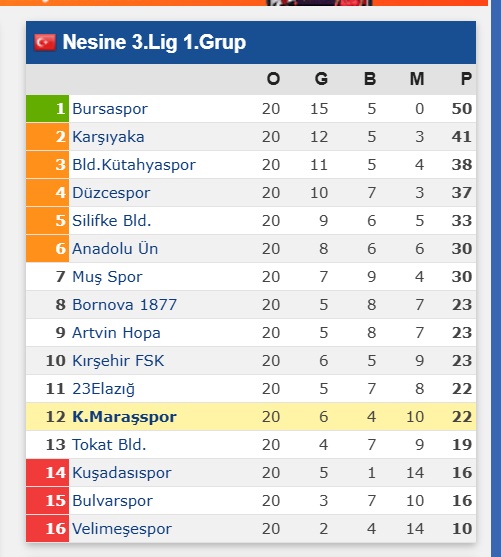Click Velimeşespor at bottom of table

click(x=122, y=529)
